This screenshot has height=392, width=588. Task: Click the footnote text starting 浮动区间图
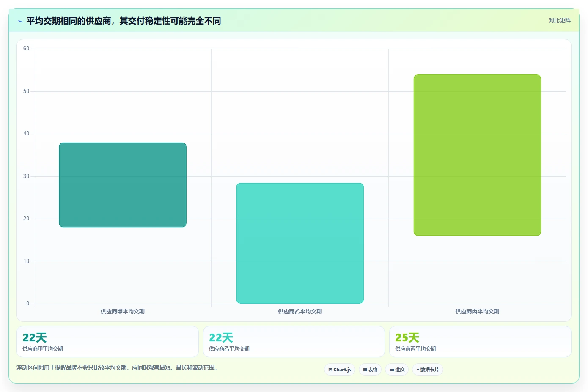(x=117, y=367)
